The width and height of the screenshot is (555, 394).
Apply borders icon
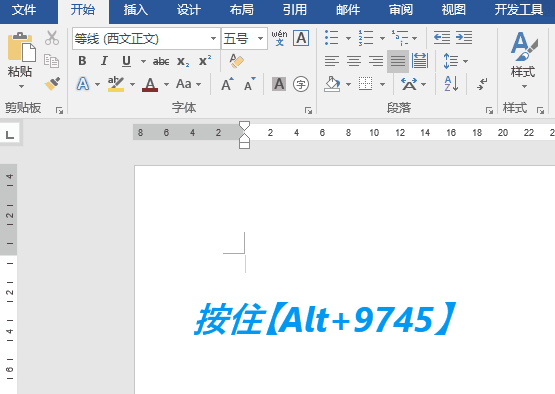point(365,84)
